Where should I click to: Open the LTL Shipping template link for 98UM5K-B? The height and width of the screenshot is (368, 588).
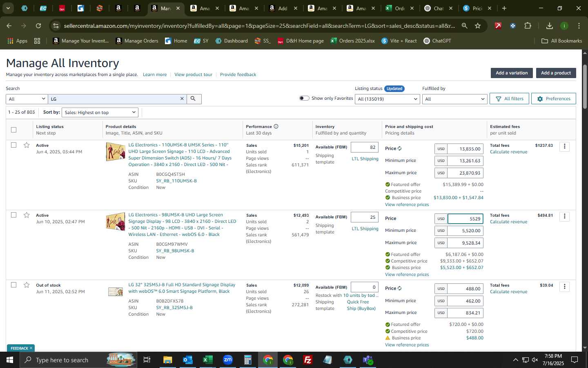(365, 229)
